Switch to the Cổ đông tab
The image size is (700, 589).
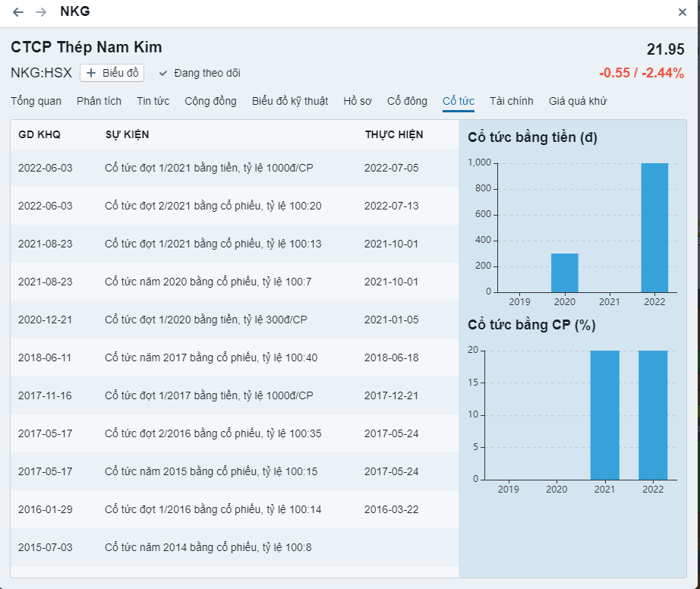point(406,101)
